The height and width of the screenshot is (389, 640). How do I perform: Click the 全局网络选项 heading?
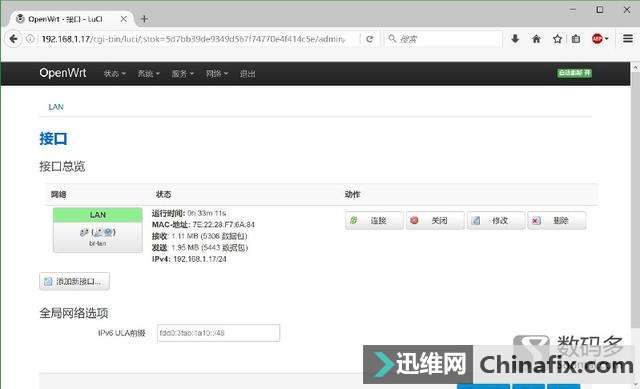pos(74,313)
